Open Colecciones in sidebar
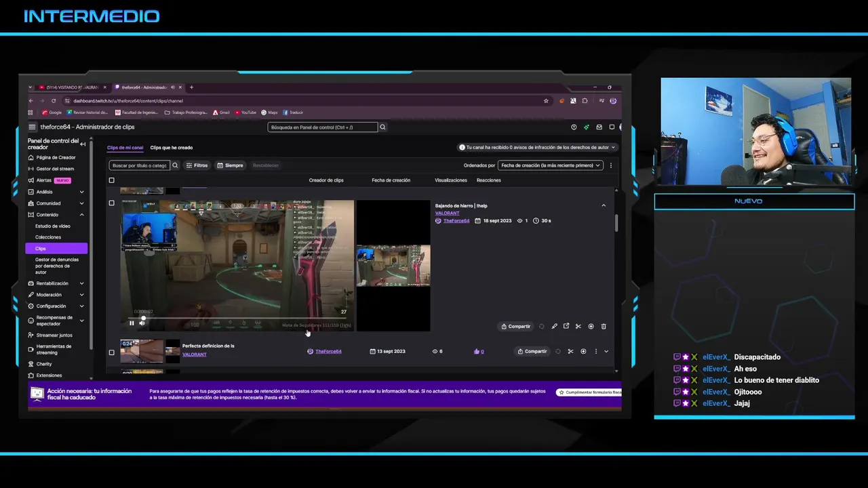868x488 pixels. pyautogui.click(x=48, y=237)
